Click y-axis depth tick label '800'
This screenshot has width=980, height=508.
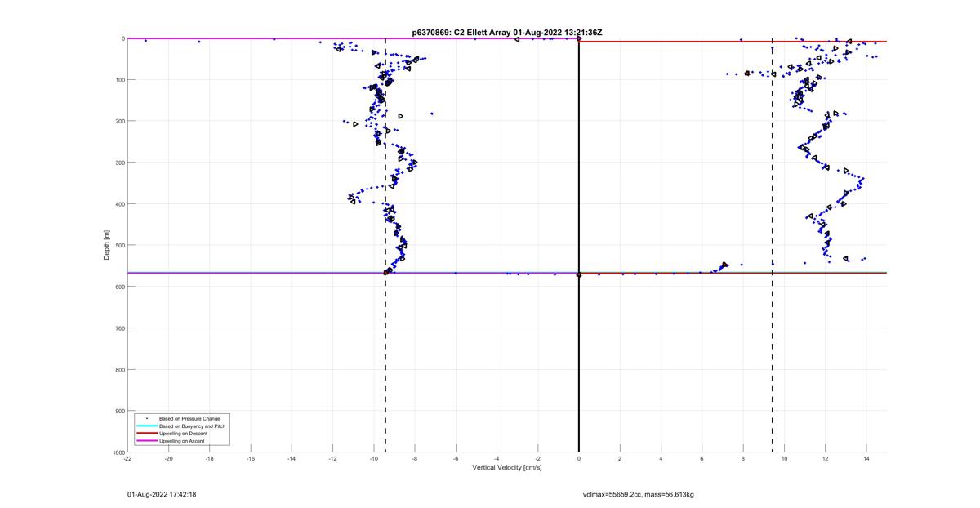[119, 369]
